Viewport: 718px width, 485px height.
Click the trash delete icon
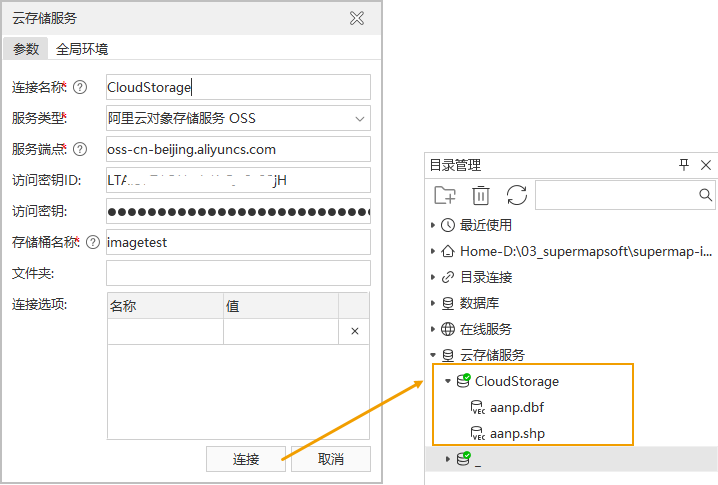(x=481, y=195)
